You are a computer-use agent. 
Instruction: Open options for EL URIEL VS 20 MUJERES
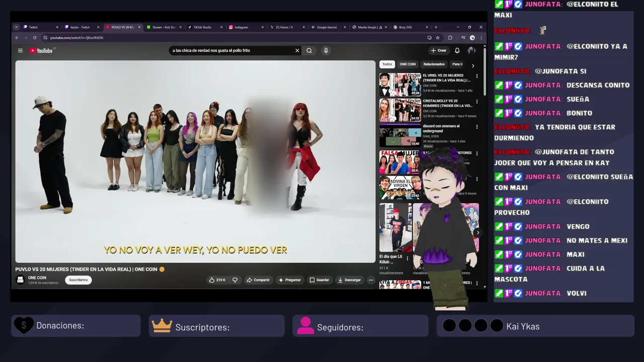[x=477, y=76]
